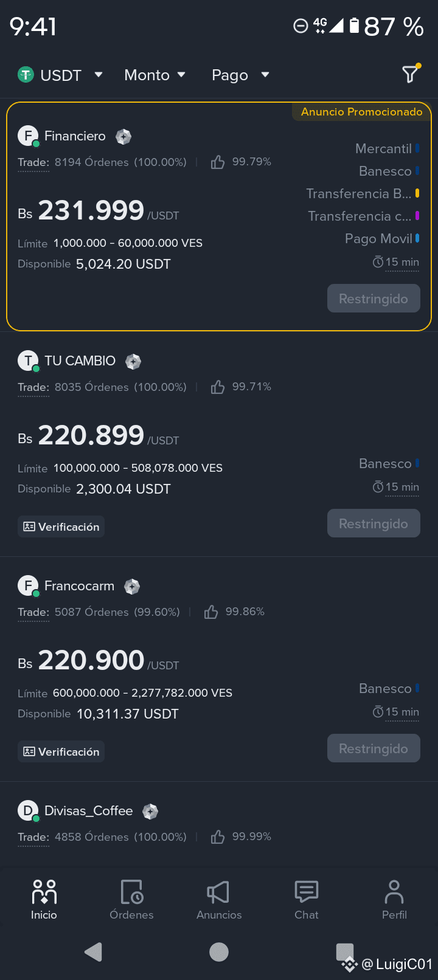Image resolution: width=438 pixels, height=980 pixels.
Task: Expand the Pago payment method dropdown
Action: [240, 75]
